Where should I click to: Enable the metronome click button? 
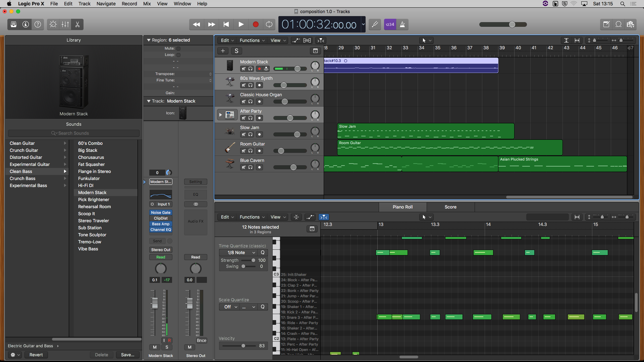[402, 24]
